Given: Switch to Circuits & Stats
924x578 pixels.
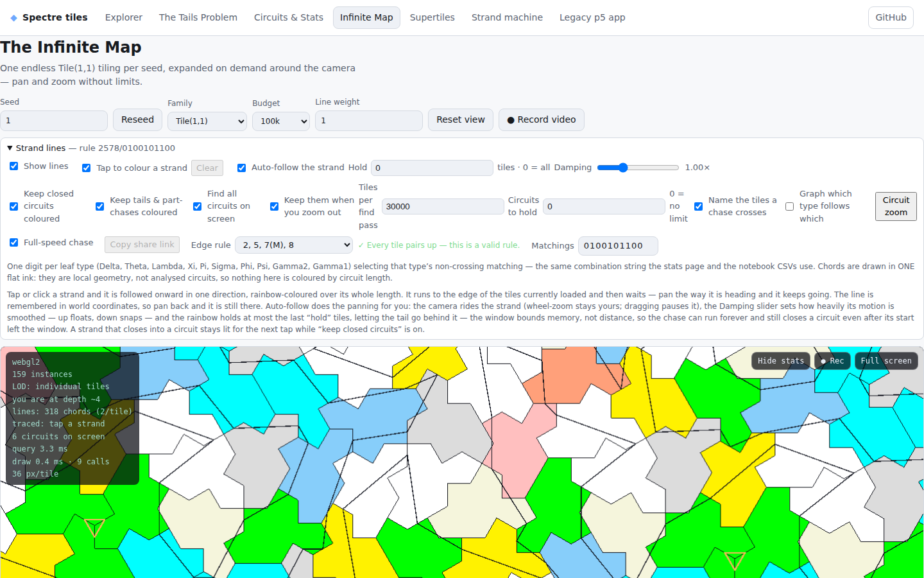Looking at the screenshot, I should click(x=289, y=18).
